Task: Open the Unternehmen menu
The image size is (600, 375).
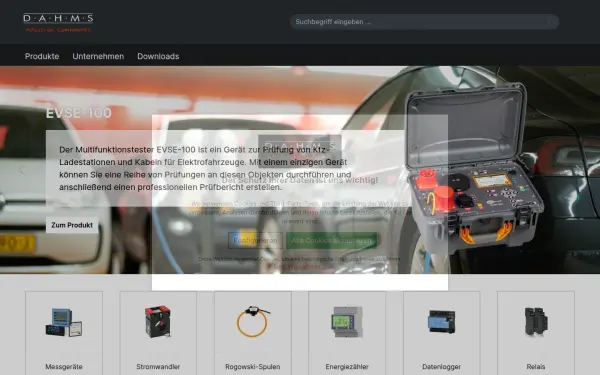Action: click(98, 56)
